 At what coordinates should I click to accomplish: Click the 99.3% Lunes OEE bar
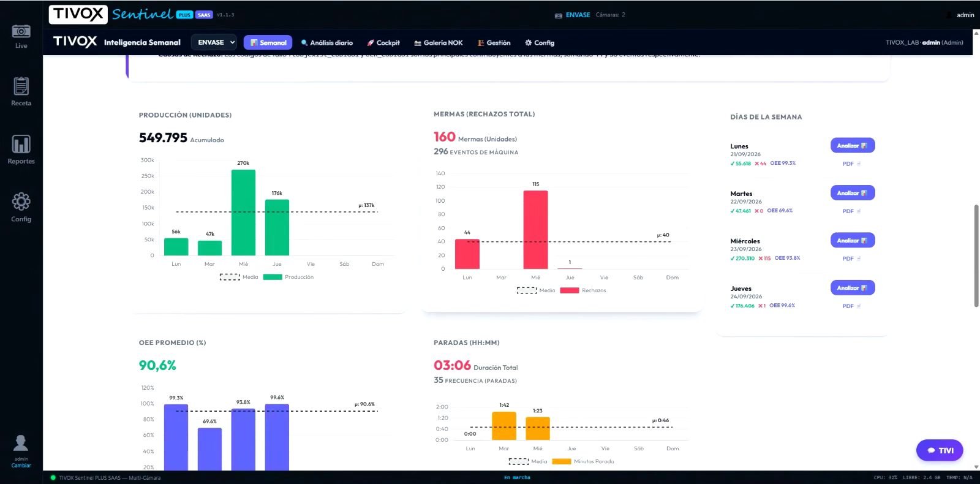176,437
